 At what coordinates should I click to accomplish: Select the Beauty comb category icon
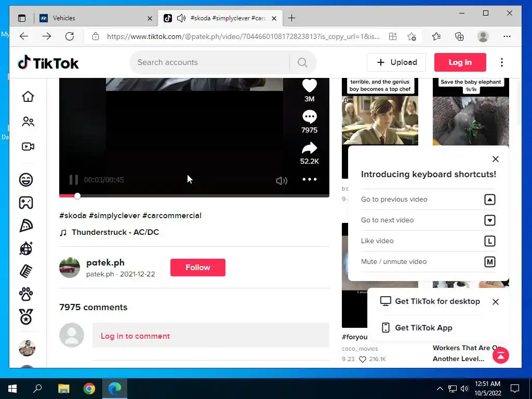26,271
